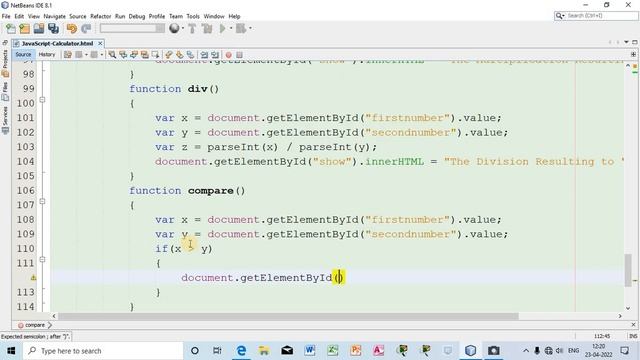640x360 pixels.
Task: Open Forward navigation dropdown arrow in editor toolbar
Action: tap(102, 55)
